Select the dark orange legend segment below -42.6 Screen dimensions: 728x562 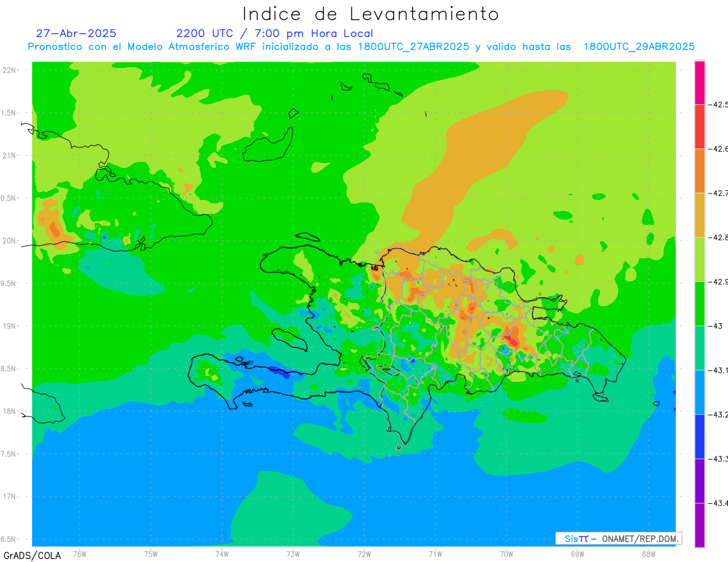coord(699,170)
